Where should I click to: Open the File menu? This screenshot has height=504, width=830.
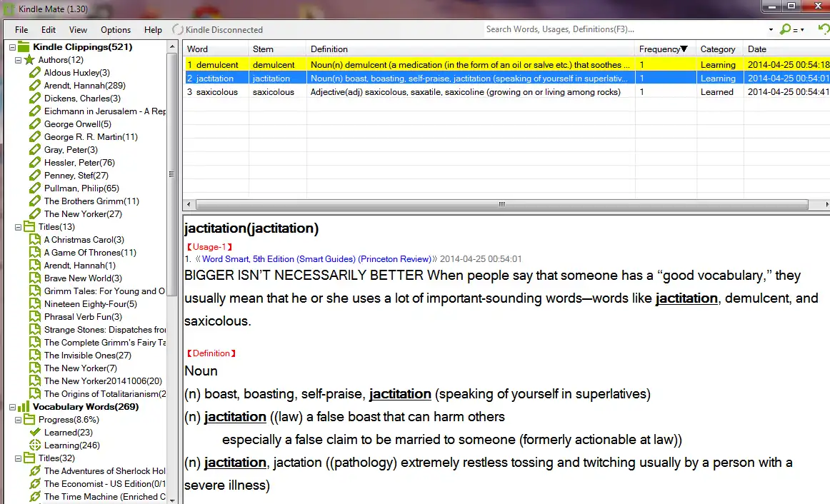(21, 29)
